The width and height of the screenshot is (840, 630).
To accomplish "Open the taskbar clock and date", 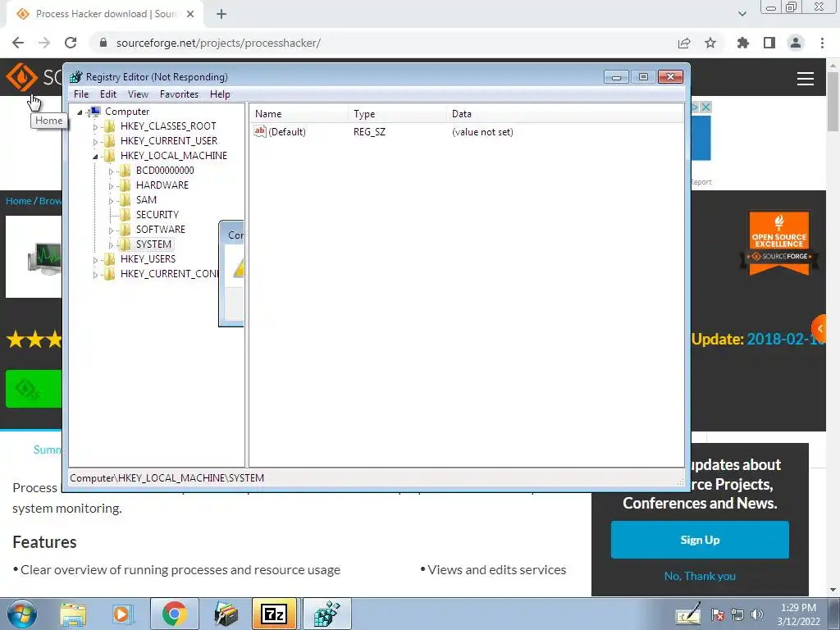I will point(799,614).
